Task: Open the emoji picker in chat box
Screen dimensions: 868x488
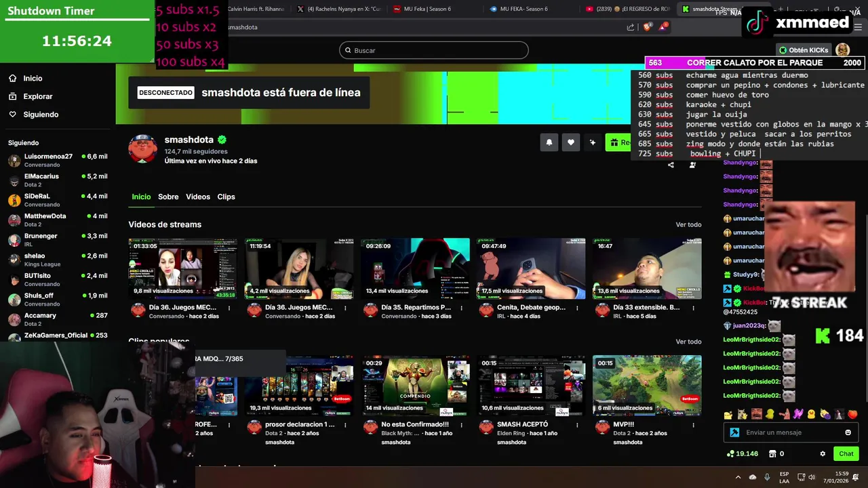Action: pyautogui.click(x=848, y=432)
